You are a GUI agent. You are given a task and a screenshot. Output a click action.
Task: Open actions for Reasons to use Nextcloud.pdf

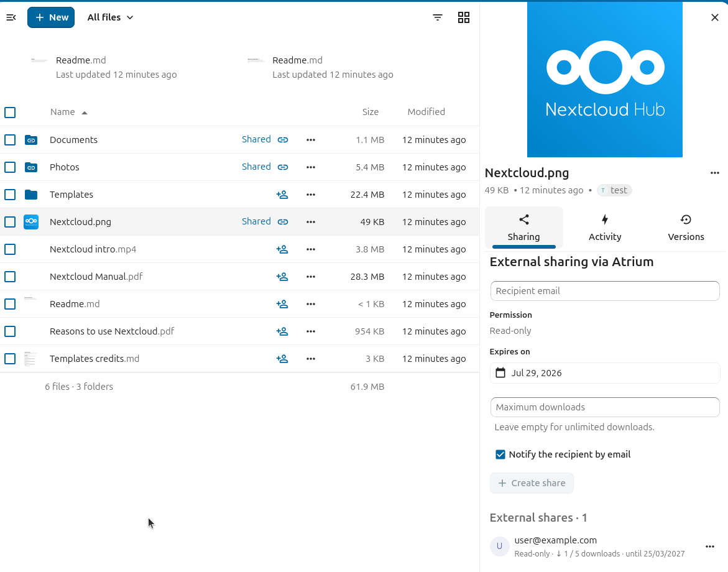(x=311, y=331)
